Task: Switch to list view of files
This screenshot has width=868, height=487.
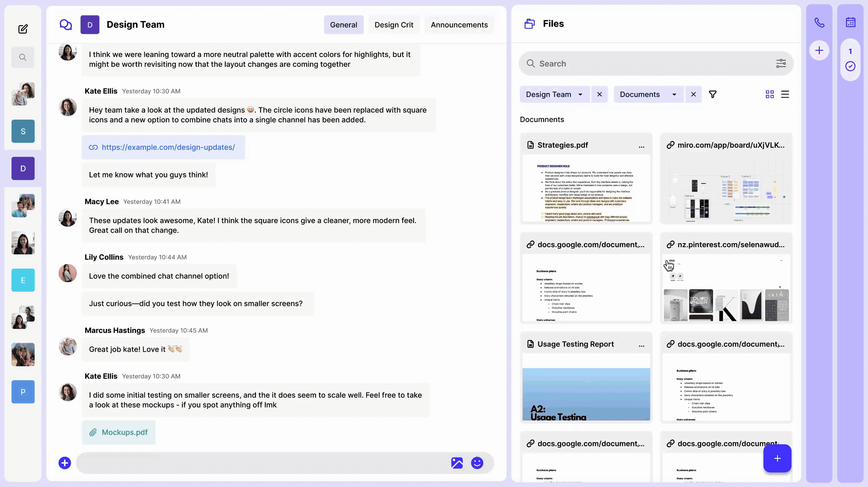Action: tap(785, 94)
